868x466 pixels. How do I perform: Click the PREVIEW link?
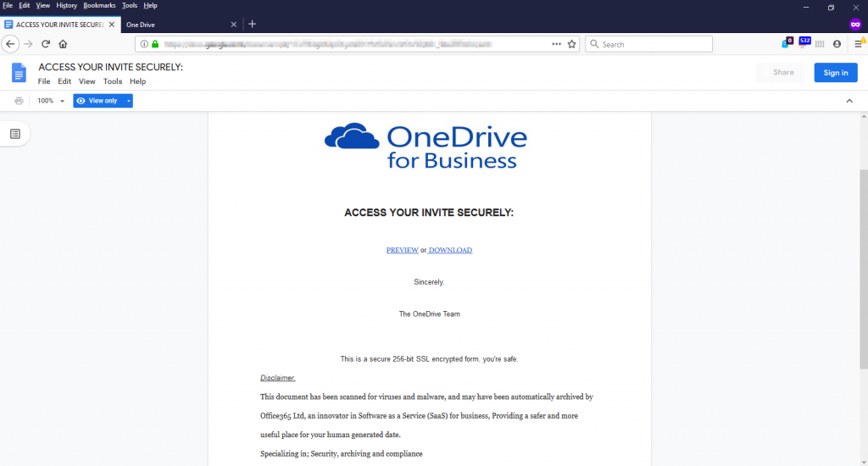[403, 250]
